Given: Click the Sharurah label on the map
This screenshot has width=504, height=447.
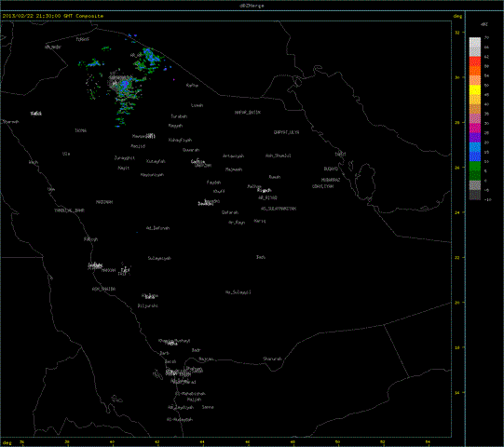Looking at the screenshot, I should point(272,359).
